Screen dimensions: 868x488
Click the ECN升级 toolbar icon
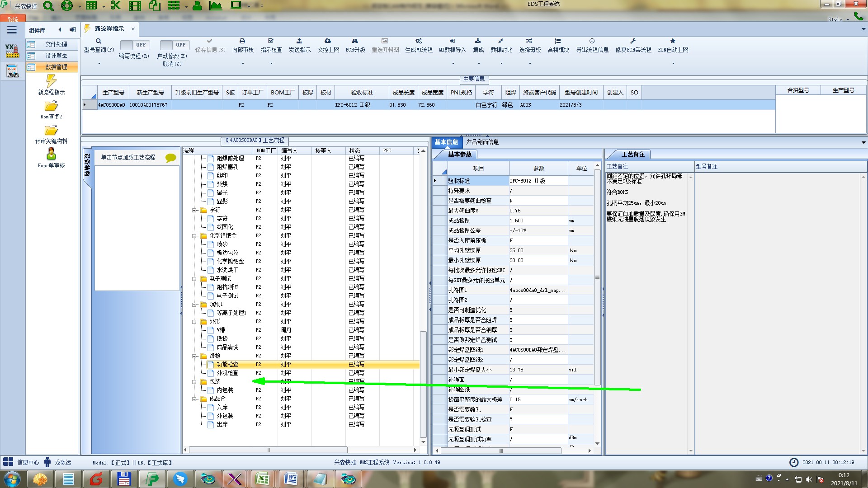355,41
